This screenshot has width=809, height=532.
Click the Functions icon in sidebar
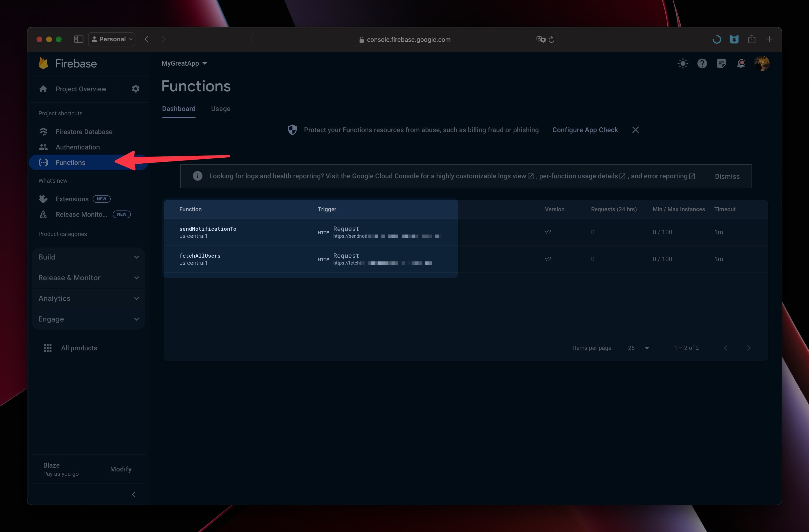pos(43,162)
